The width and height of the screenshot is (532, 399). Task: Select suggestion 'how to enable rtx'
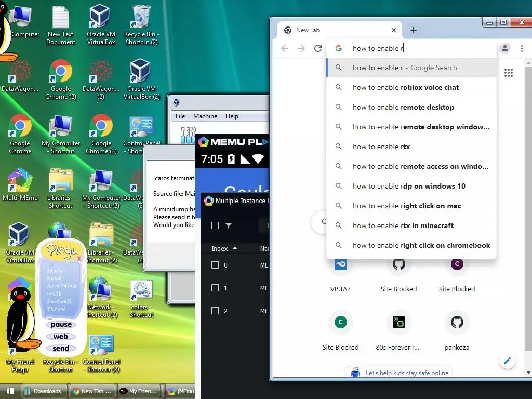click(411, 147)
